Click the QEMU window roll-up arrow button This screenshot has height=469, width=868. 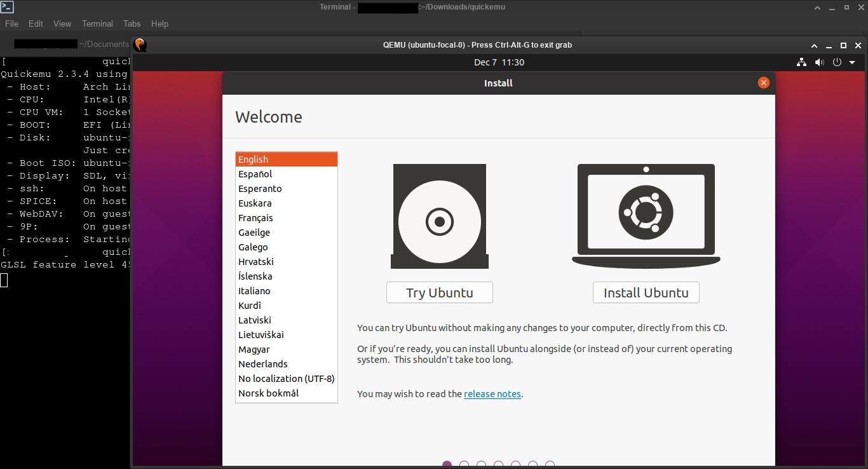point(814,45)
